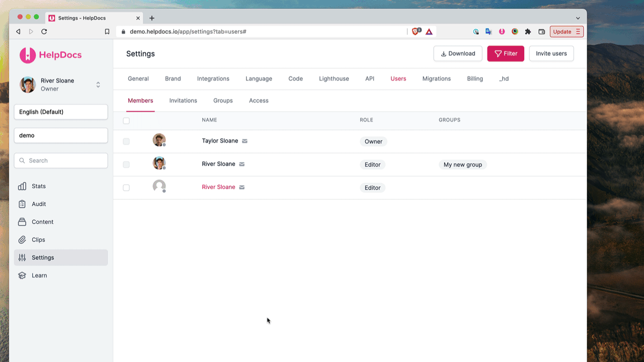The height and width of the screenshot is (362, 644).
Task: Open the demo site selector
Action: pyautogui.click(x=61, y=135)
